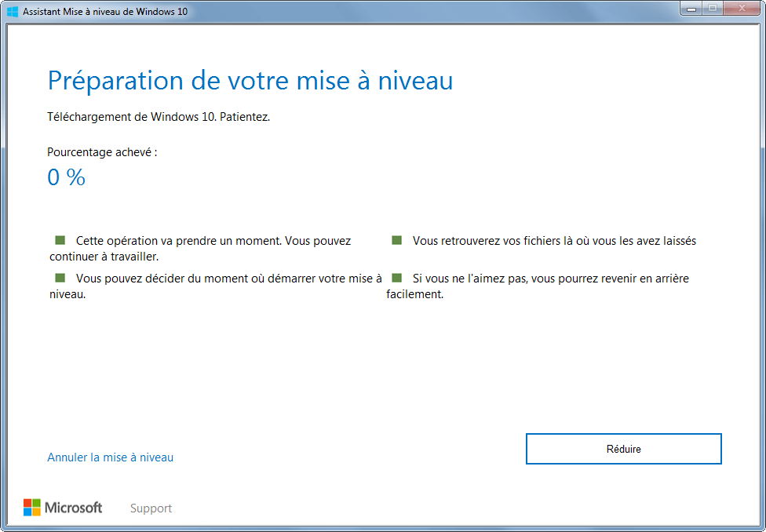Viewport: 766px width, 532px height.
Task: Close the Assistant Mise à niveau window
Action: (742, 9)
